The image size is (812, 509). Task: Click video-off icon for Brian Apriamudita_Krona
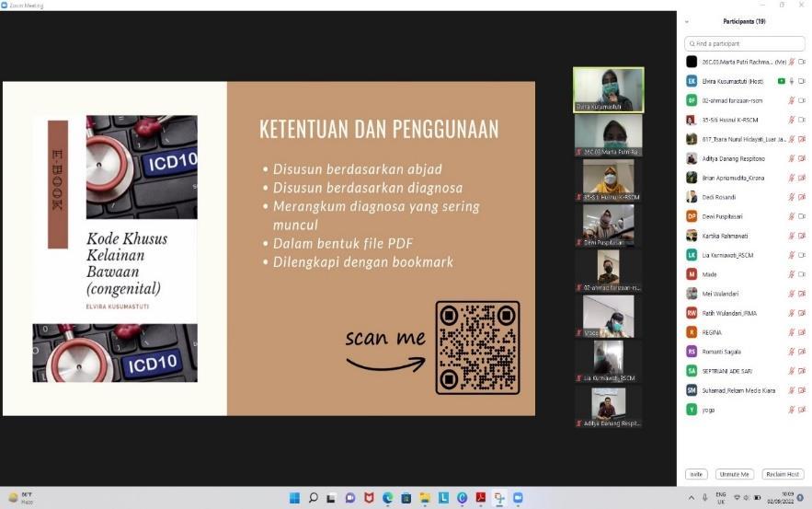tap(802, 178)
